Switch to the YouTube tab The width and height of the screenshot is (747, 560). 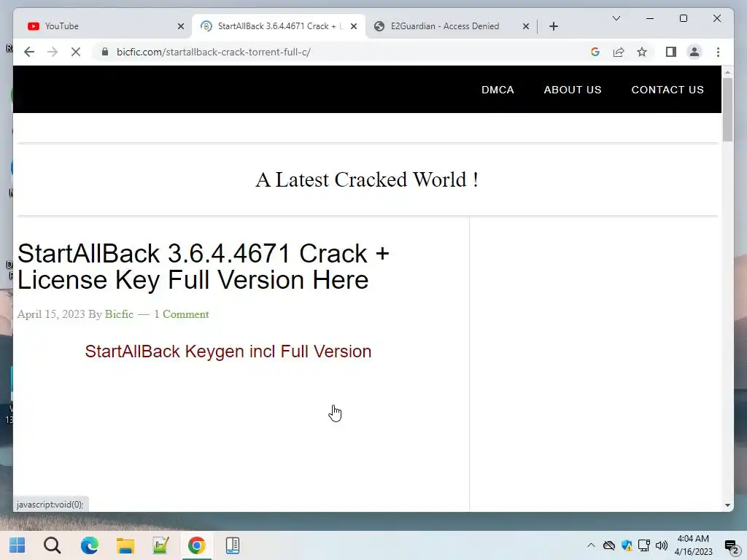[102, 26]
